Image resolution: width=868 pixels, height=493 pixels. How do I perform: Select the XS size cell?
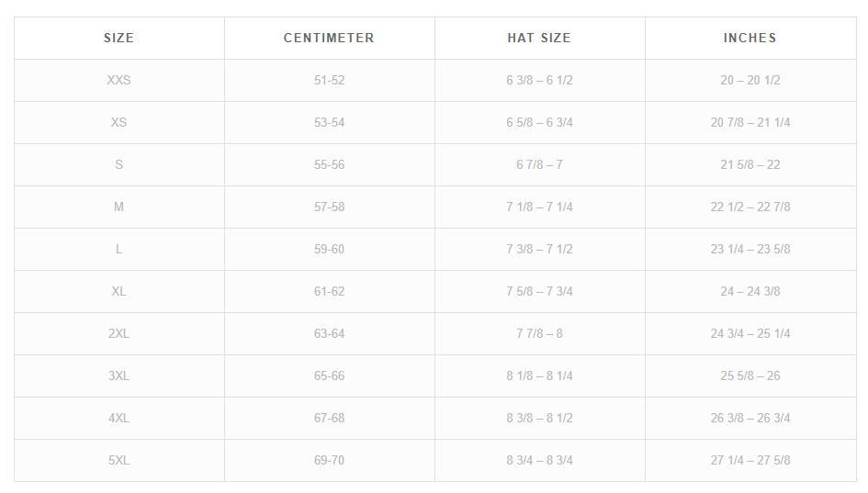coord(118,122)
